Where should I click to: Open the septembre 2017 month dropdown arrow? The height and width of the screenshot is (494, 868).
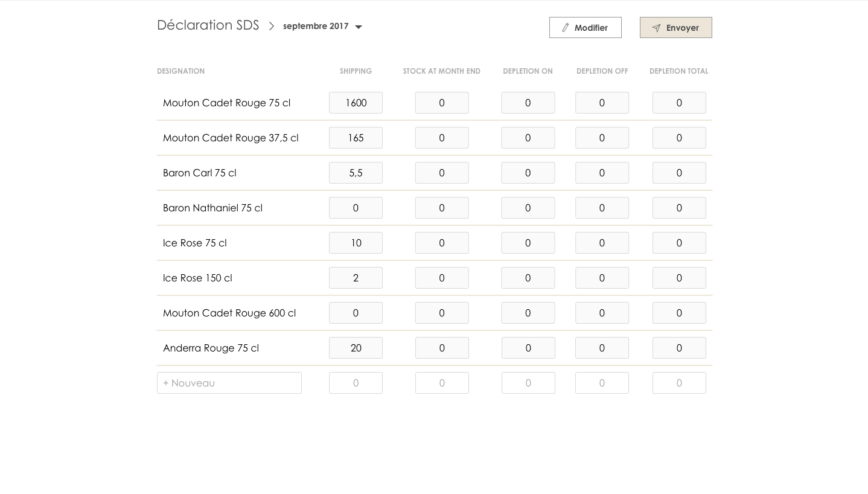tap(359, 27)
